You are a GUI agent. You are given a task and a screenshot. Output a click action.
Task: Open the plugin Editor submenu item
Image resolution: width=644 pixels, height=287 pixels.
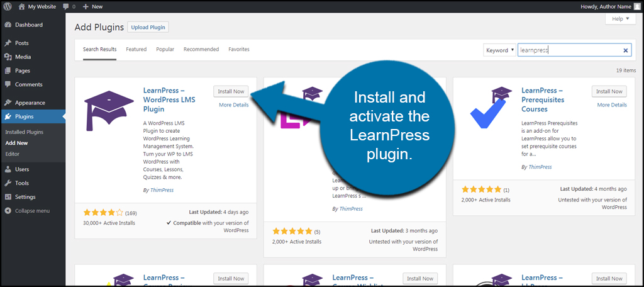(x=13, y=154)
